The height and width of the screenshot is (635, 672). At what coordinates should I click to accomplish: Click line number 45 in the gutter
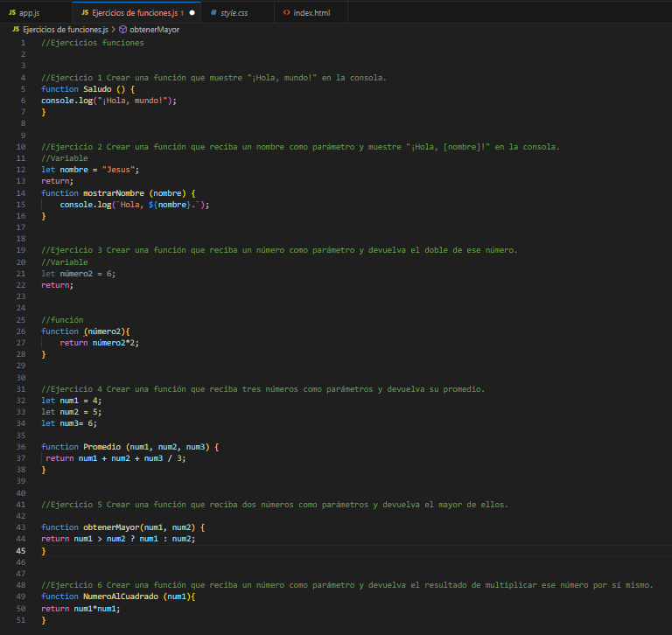(21, 550)
